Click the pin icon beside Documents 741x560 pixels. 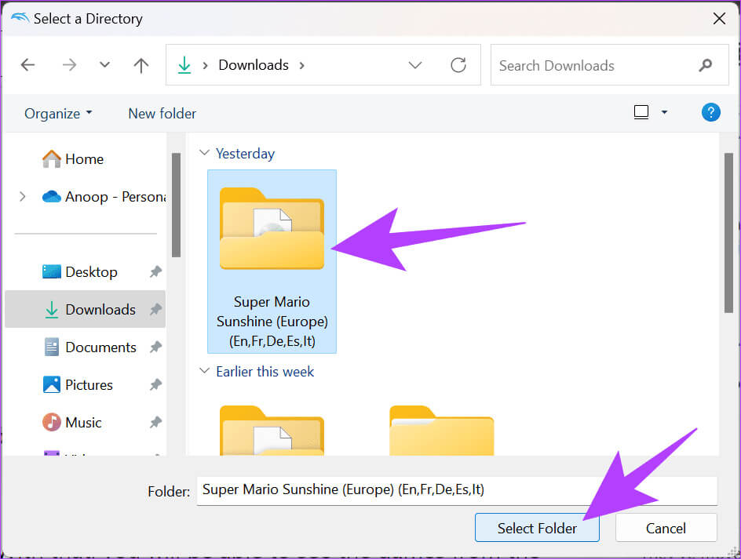point(155,347)
